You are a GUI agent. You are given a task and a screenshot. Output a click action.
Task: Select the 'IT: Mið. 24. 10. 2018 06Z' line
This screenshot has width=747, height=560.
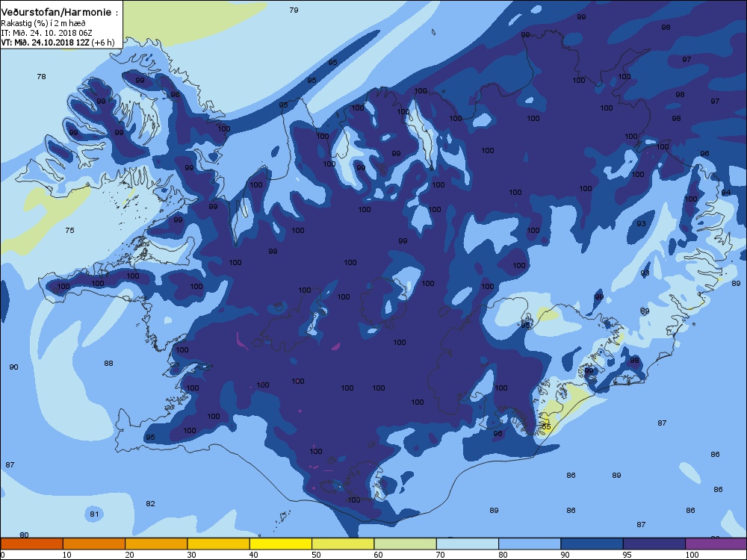(x=46, y=33)
